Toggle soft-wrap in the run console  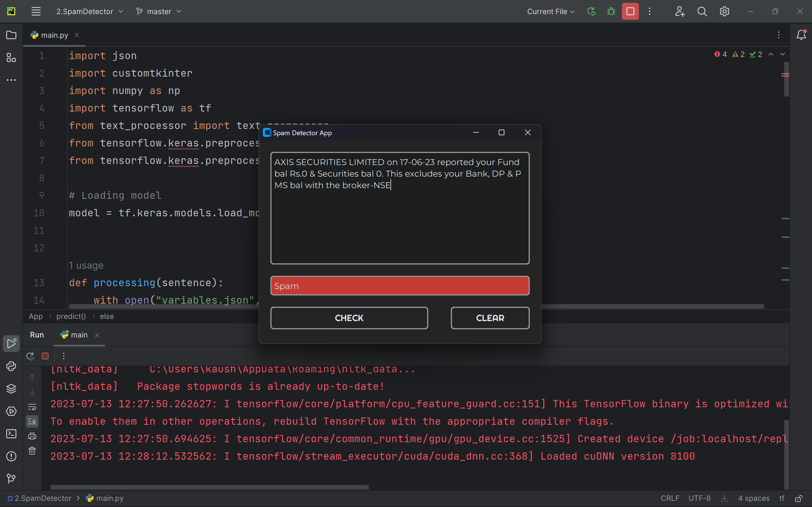click(x=32, y=407)
